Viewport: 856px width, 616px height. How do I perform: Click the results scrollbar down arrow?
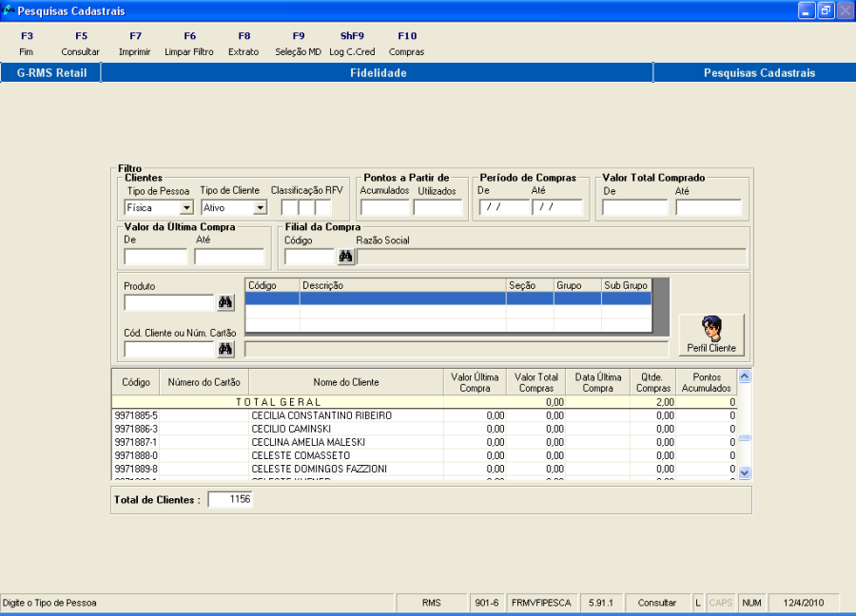(745, 473)
